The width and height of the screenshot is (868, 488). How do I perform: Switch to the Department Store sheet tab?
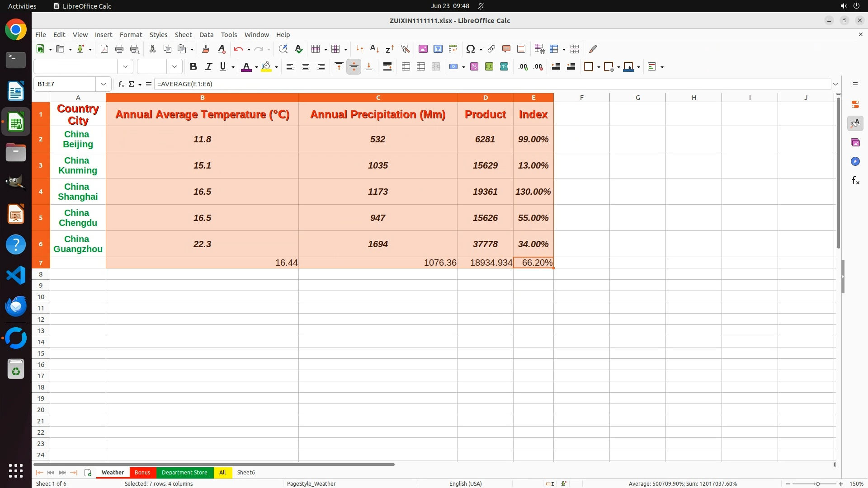point(184,472)
